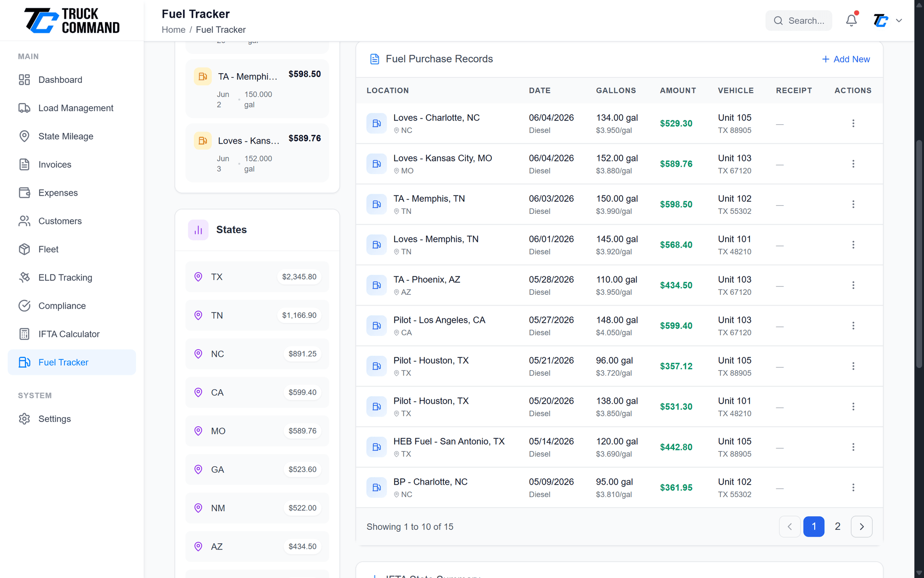This screenshot has width=924, height=578.
Task: Go to Dashboard
Action: pos(72,79)
